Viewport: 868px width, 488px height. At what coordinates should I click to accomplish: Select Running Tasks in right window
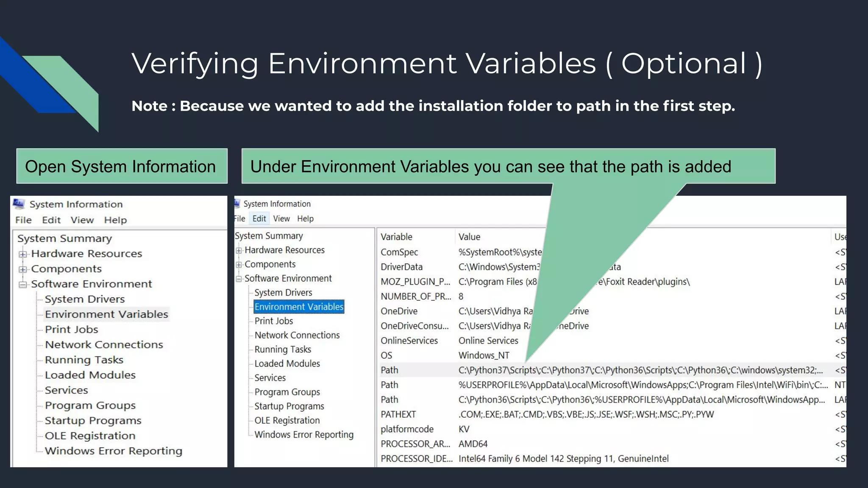(283, 349)
